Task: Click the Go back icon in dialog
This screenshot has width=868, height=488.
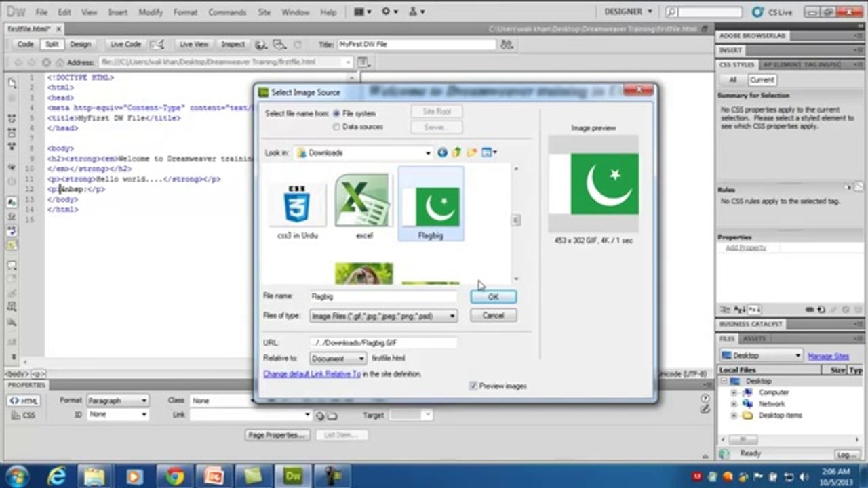Action: click(442, 152)
